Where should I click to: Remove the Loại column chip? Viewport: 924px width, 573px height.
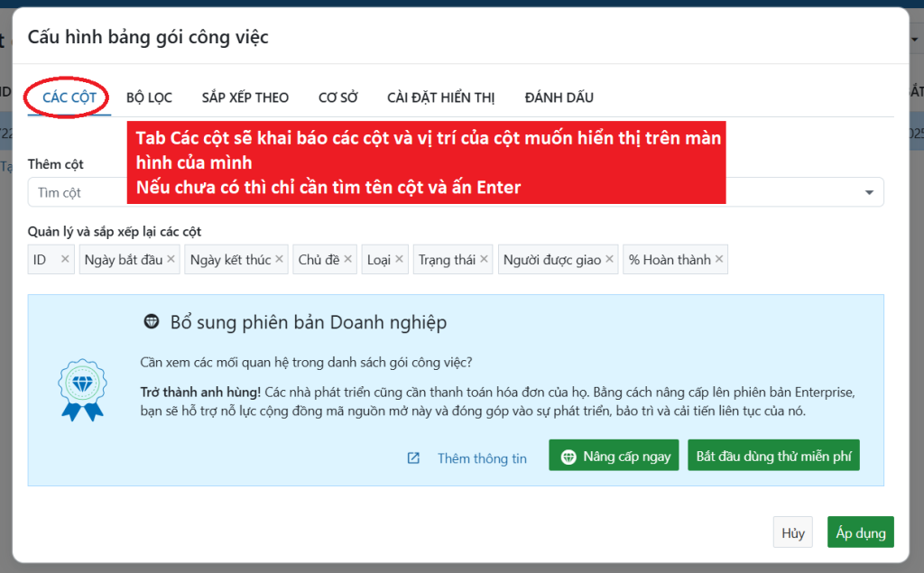pyautogui.click(x=400, y=260)
